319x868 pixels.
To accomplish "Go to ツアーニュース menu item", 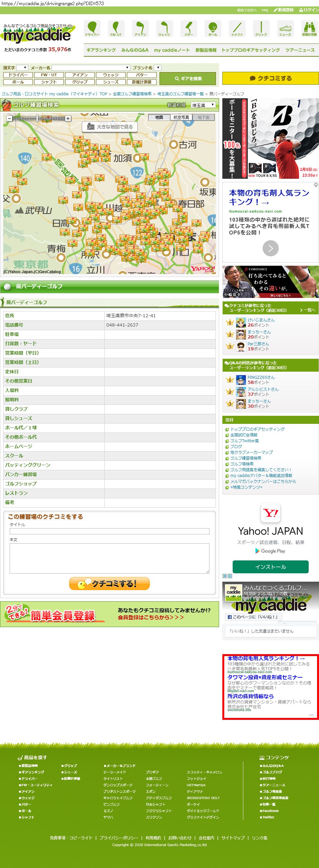I will coord(300,50).
